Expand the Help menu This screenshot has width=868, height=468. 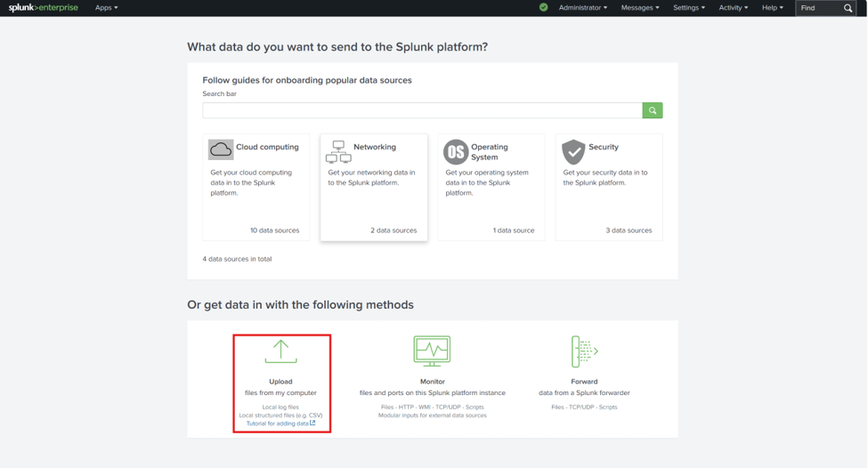[772, 8]
